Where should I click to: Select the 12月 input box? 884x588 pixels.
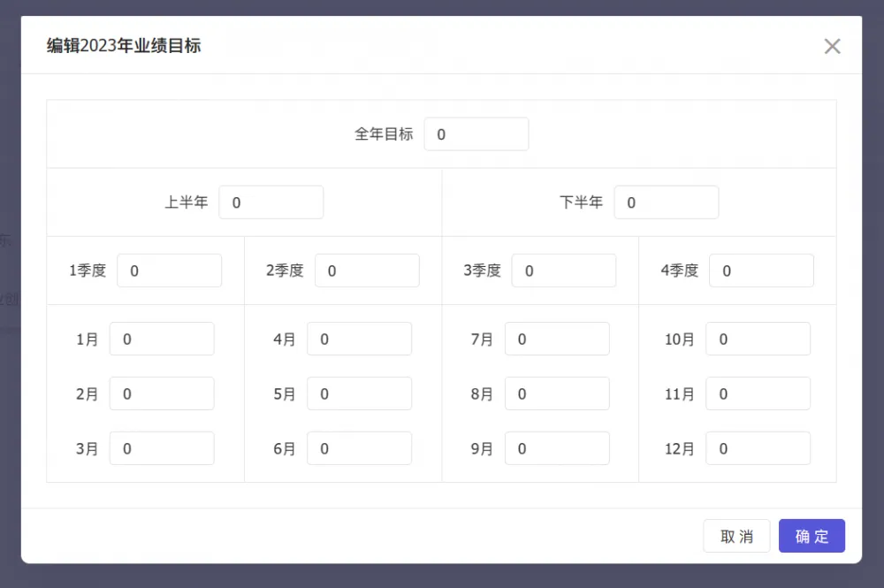(758, 448)
